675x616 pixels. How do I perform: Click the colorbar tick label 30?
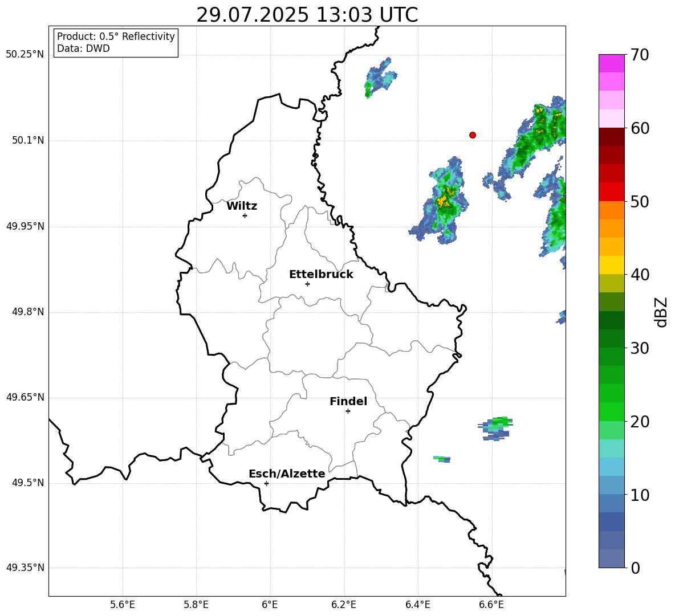[640, 348]
